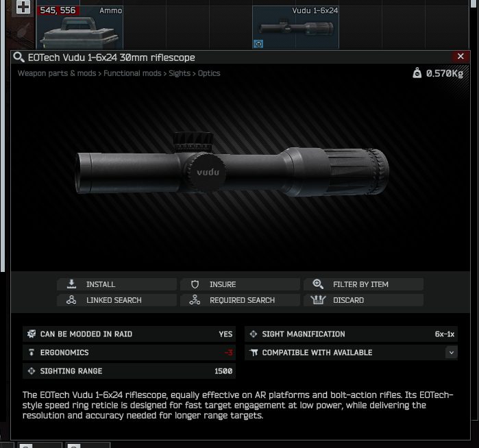Click the Linked Search nodes icon
The width and height of the screenshot is (479, 448).
[71, 300]
